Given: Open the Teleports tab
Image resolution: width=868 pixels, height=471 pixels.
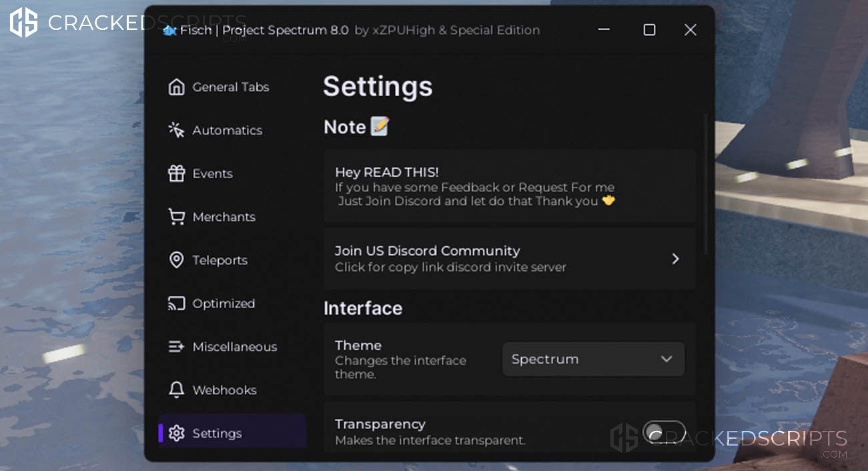Looking at the screenshot, I should pyautogui.click(x=232, y=260).
